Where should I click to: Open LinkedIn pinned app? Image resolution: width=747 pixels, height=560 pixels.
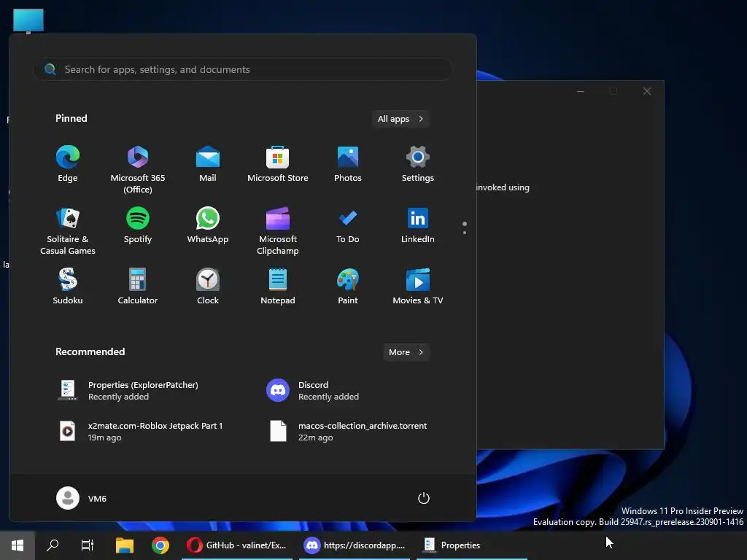point(418,226)
